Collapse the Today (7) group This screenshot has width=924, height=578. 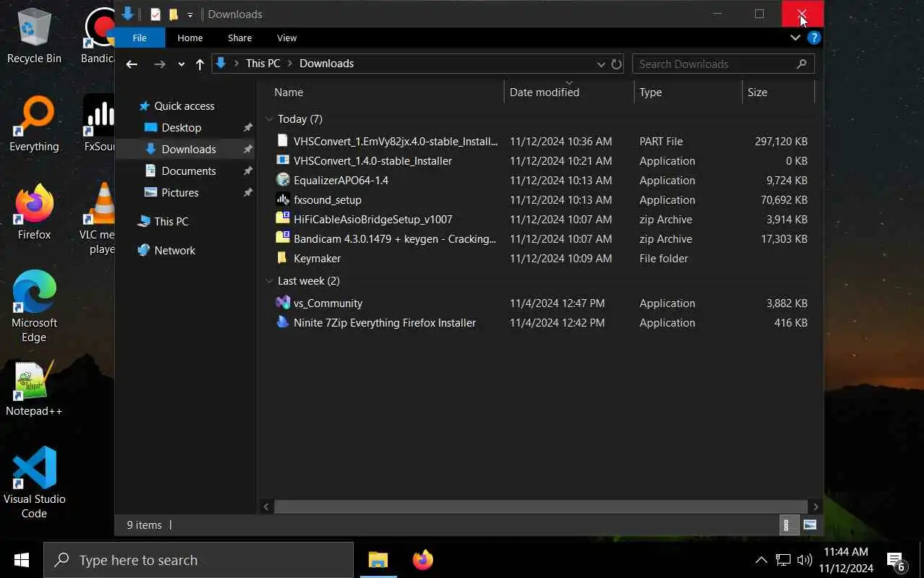tap(269, 119)
